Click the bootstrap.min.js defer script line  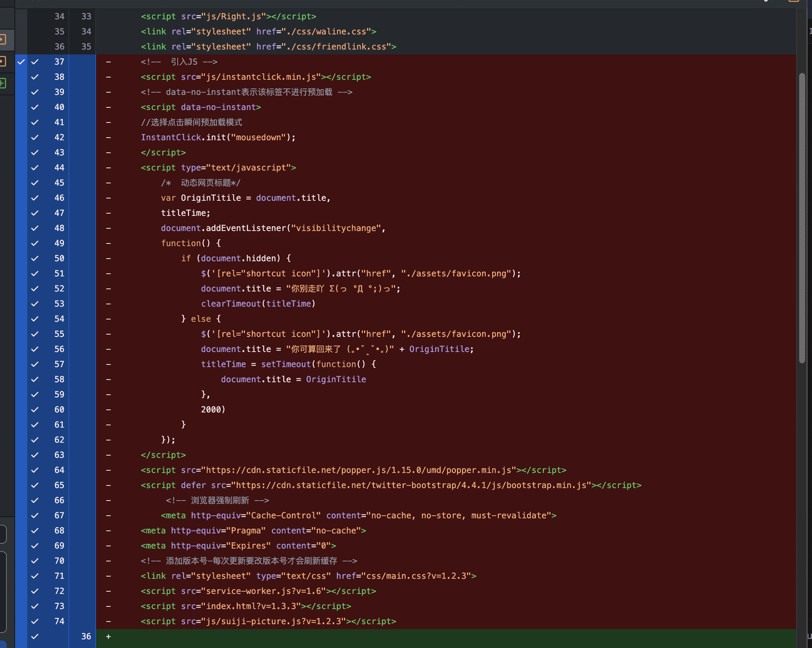point(391,485)
